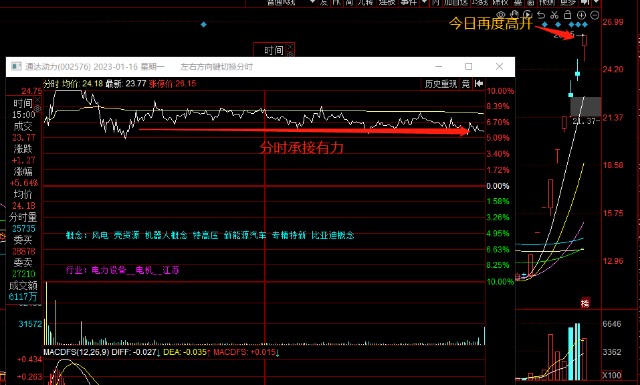Image resolution: width=640 pixels, height=385 pixels.
Task: Click the 分时 label in popup header
Action: (x=51, y=84)
